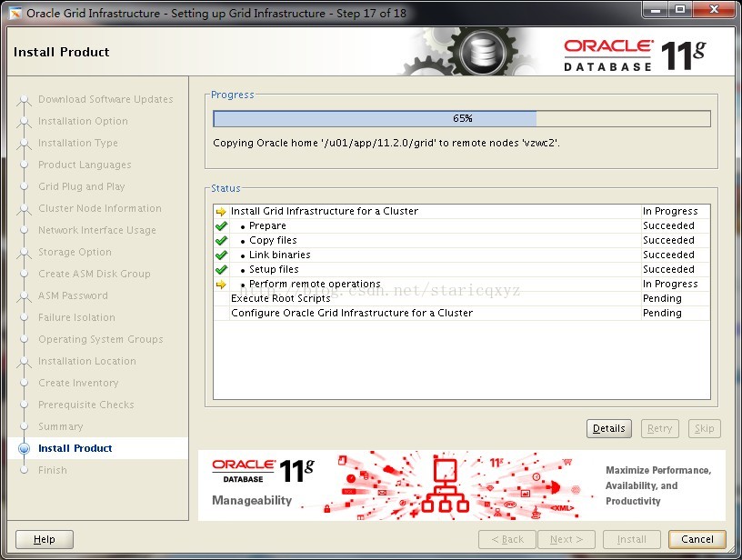Minimize the Oracle Grid Infrastructure window
The height and width of the screenshot is (560, 742).
pyautogui.click(x=656, y=9)
